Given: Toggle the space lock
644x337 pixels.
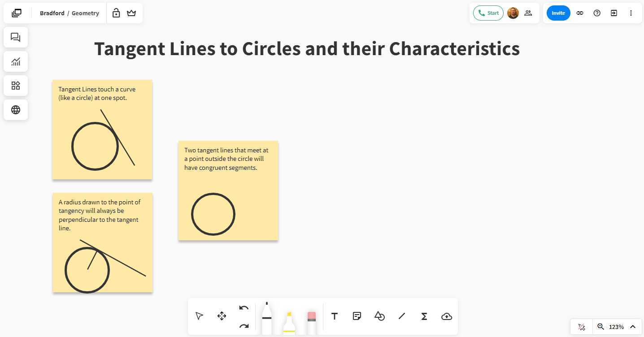Looking at the screenshot, I should coord(116,13).
